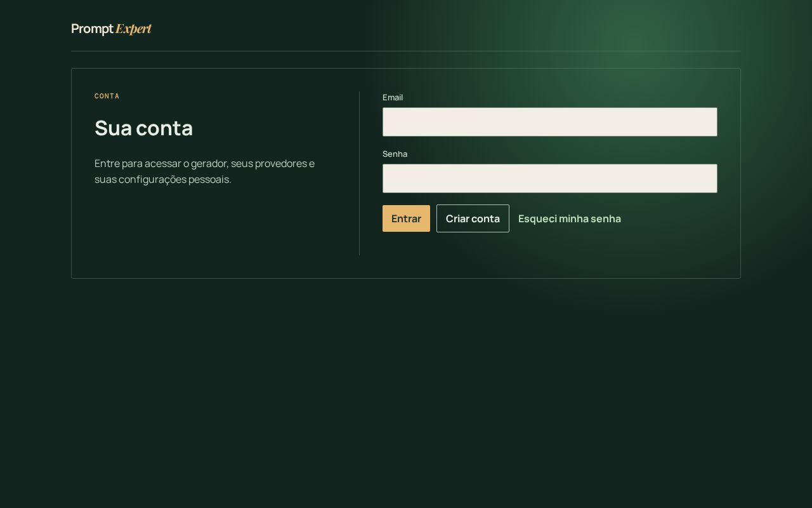Viewport: 812px width, 508px height.
Task: Focus the Email input field
Action: [x=549, y=122]
